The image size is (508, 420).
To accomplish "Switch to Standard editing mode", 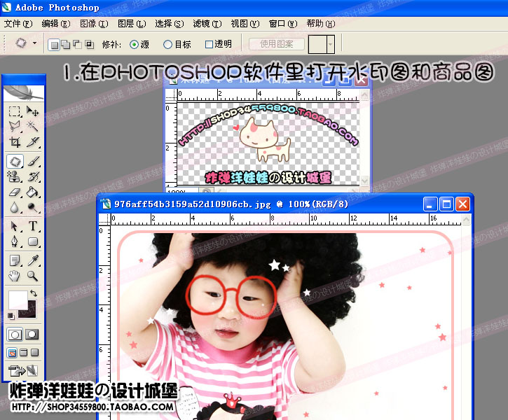I will (x=15, y=335).
